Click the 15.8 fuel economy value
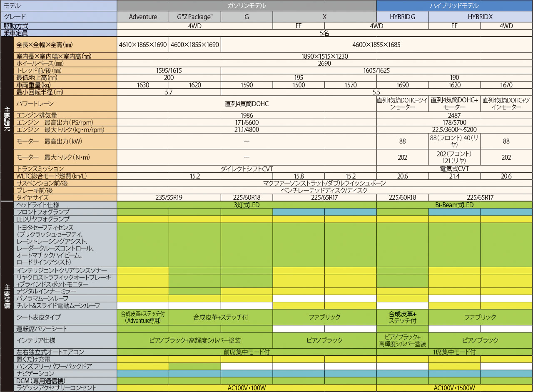The width and height of the screenshot is (533, 392). 299,176
